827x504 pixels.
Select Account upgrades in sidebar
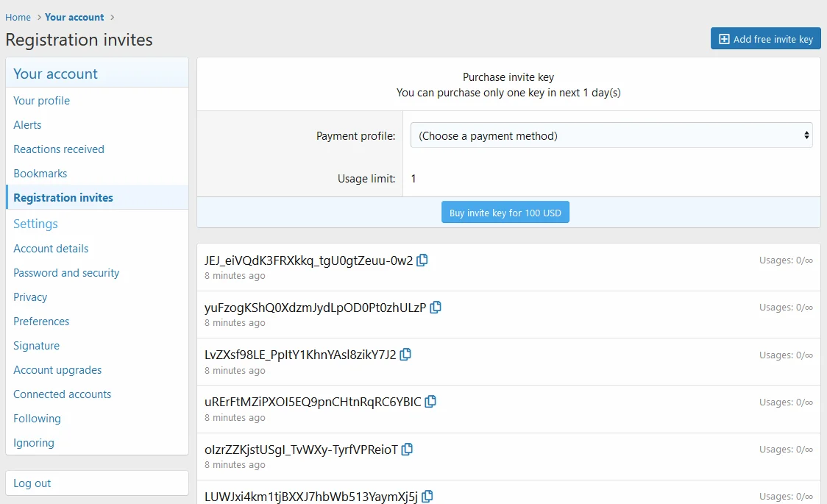pyautogui.click(x=57, y=370)
